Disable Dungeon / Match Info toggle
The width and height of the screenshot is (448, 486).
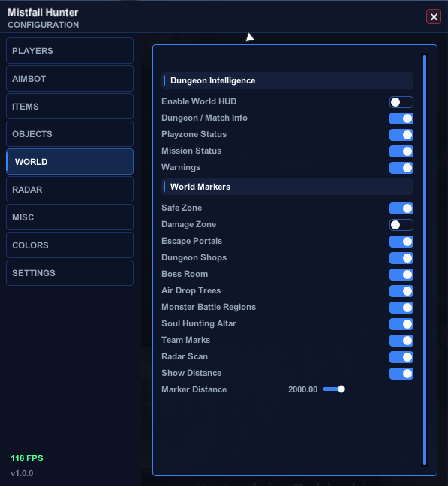401,118
